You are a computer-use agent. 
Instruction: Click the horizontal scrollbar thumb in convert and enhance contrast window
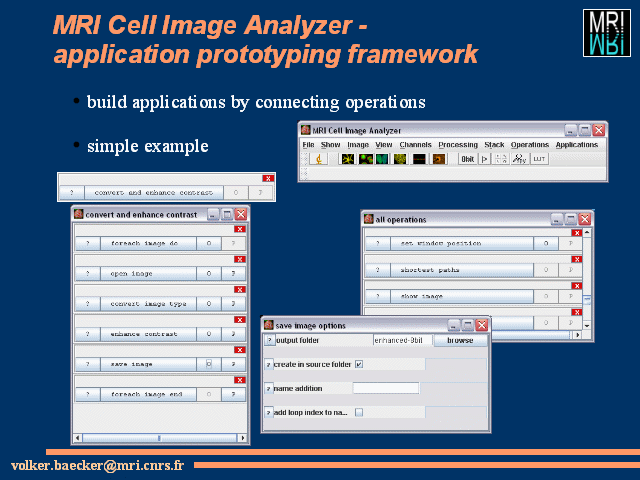(159, 438)
